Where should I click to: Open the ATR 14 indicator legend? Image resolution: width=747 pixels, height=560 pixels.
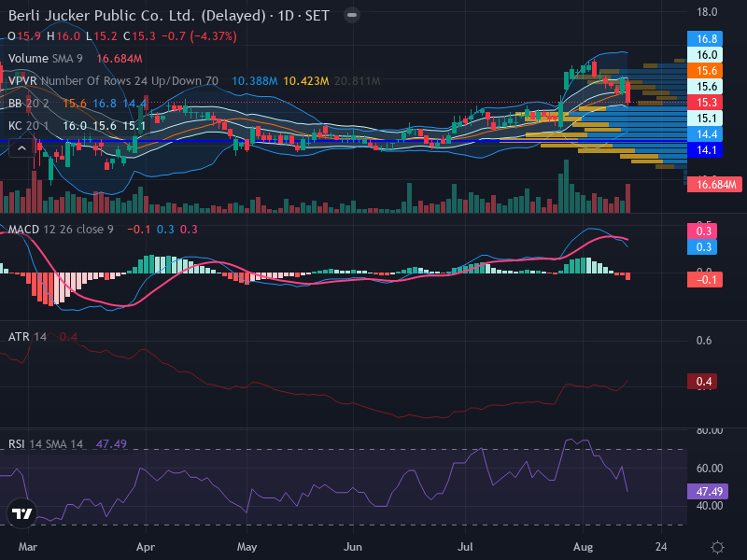coord(28,337)
